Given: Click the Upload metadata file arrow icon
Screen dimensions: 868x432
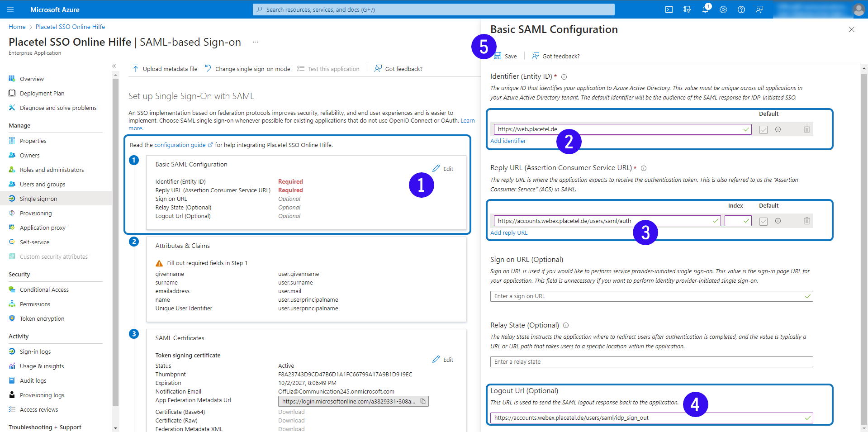Looking at the screenshot, I should coord(136,68).
